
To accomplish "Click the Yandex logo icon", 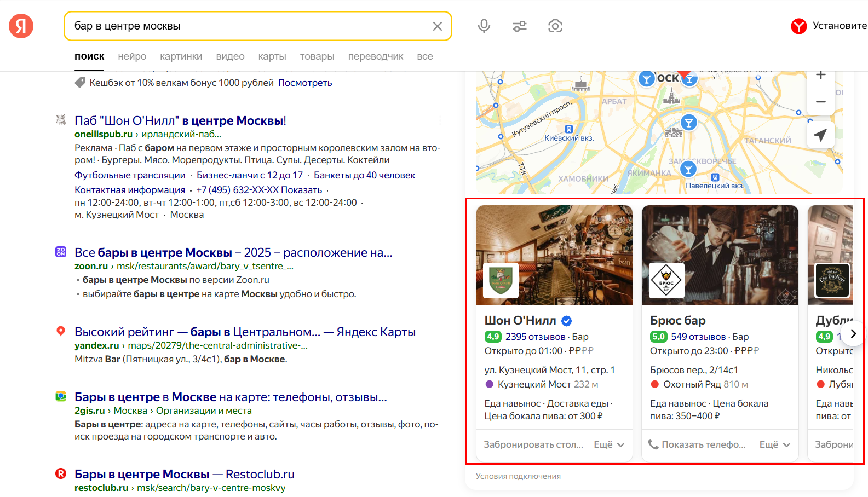I will (x=21, y=26).
